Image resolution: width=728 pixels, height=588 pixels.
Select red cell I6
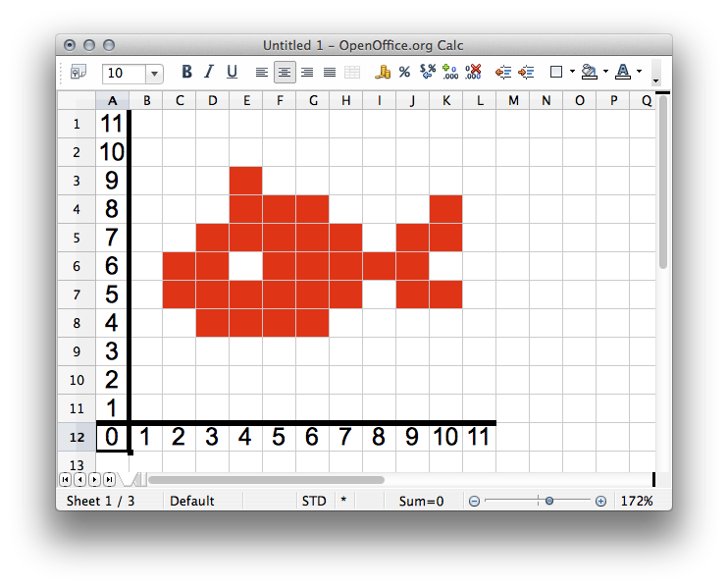[x=380, y=266]
